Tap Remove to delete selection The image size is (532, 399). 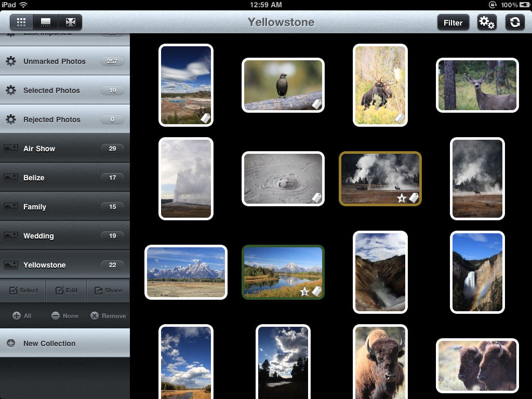click(x=108, y=316)
